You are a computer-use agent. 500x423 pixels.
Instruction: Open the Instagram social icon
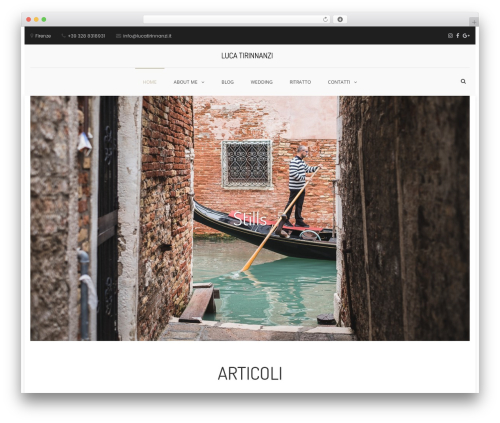tap(450, 36)
